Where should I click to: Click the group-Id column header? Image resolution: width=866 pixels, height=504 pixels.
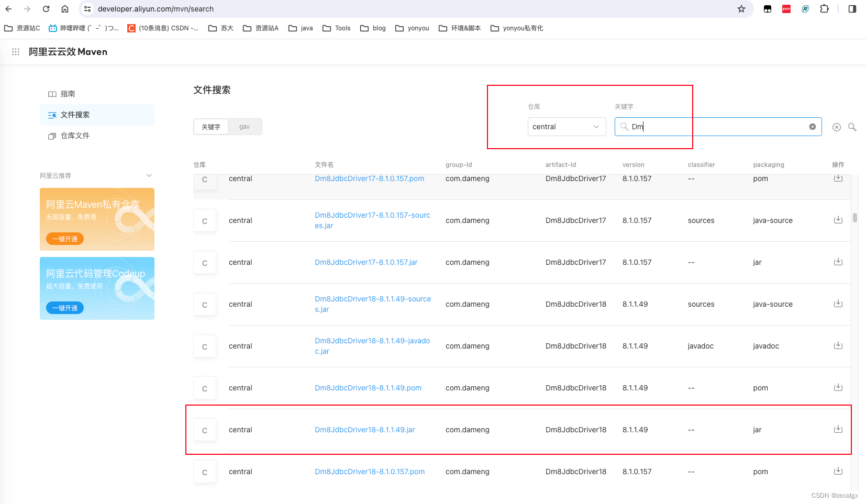pyautogui.click(x=459, y=164)
